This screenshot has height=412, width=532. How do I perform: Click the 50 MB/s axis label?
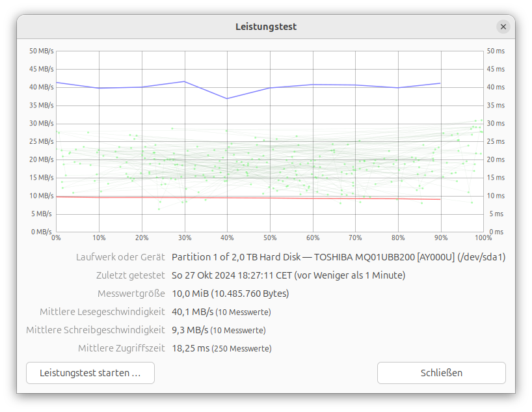42,51
